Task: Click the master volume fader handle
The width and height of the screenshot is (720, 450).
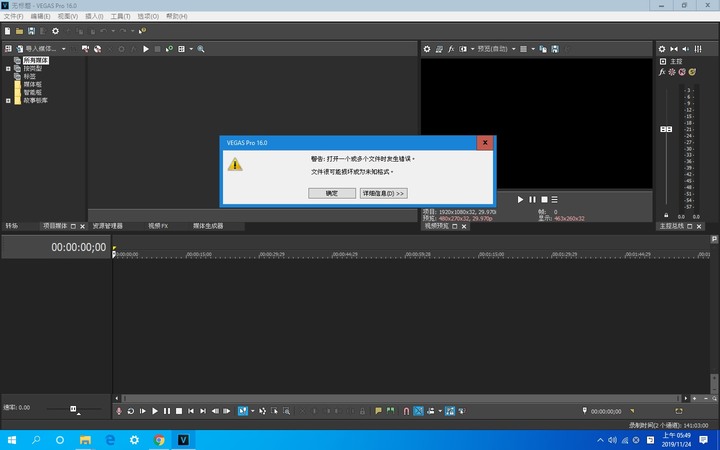Action: click(x=666, y=129)
